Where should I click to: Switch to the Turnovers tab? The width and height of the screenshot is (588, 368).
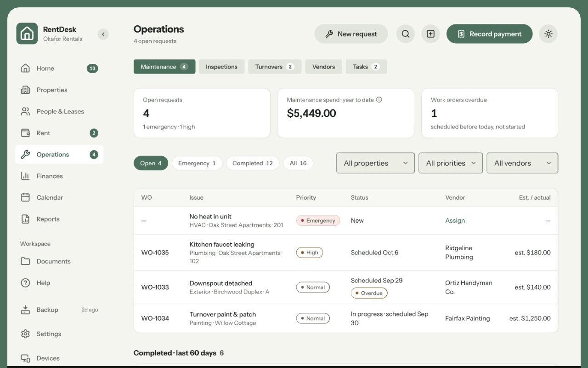click(x=275, y=67)
